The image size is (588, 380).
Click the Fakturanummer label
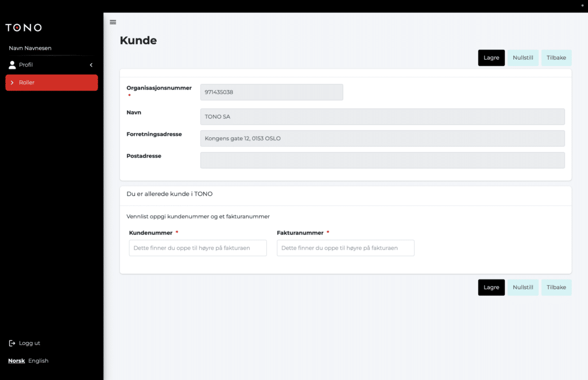point(300,232)
